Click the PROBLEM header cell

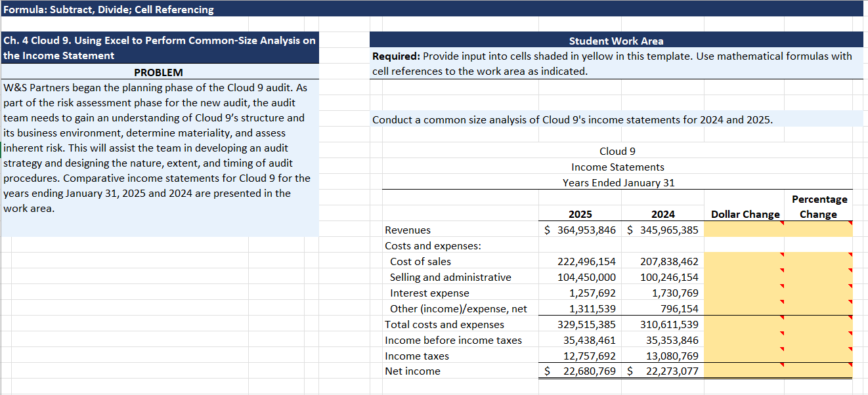click(x=159, y=72)
